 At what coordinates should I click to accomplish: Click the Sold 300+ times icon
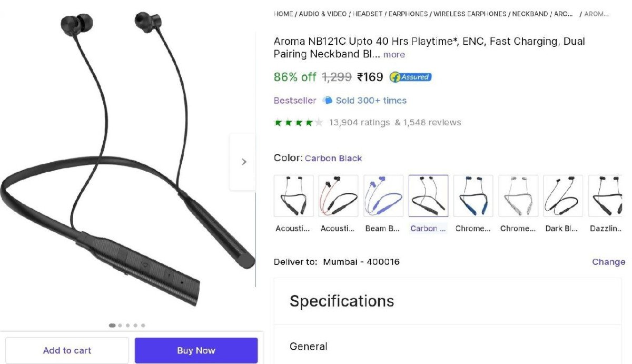point(327,100)
